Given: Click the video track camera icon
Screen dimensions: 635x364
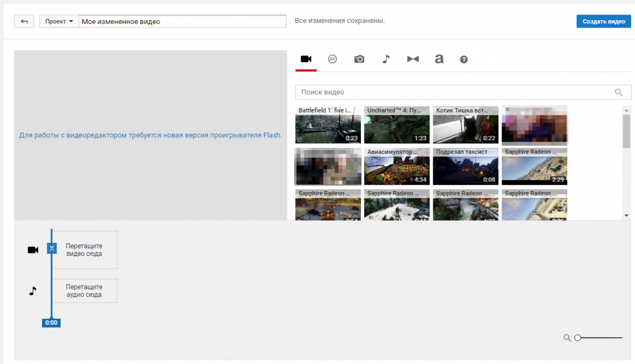Looking at the screenshot, I should click(33, 250).
